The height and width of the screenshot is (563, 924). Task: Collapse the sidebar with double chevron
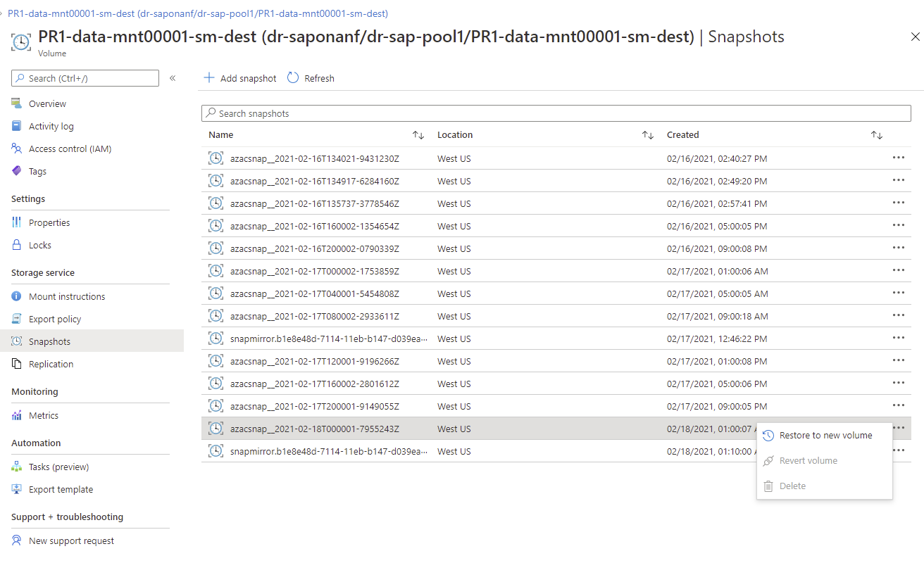pos(173,78)
